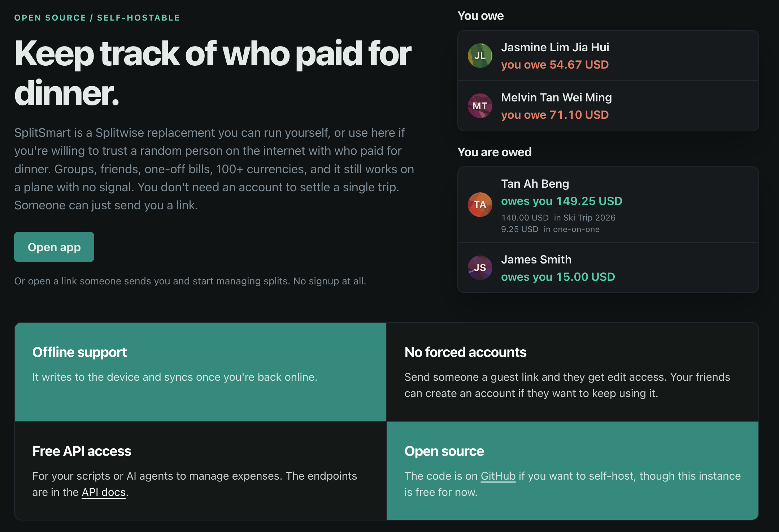Click the 'You owe' section heading
This screenshot has width=779, height=532.
point(480,16)
